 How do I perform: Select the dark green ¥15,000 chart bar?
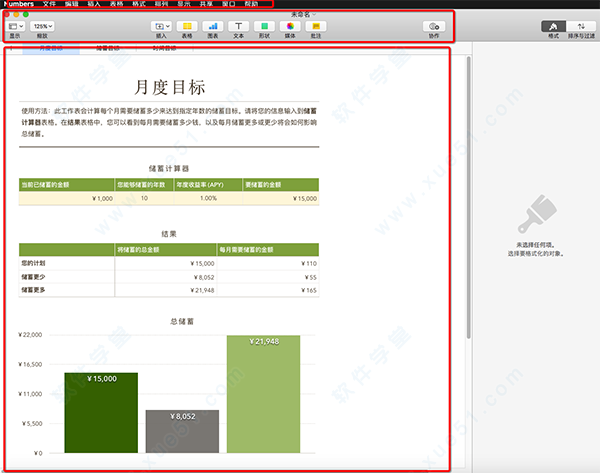click(101, 413)
